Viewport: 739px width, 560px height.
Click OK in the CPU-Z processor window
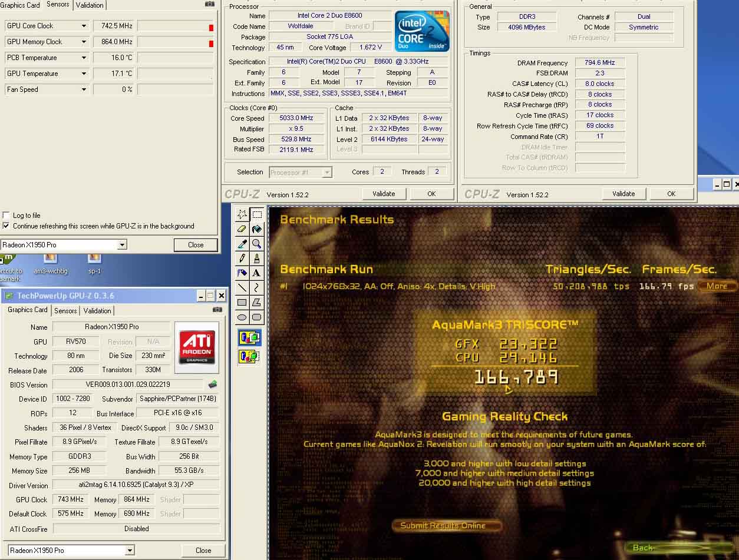431,194
